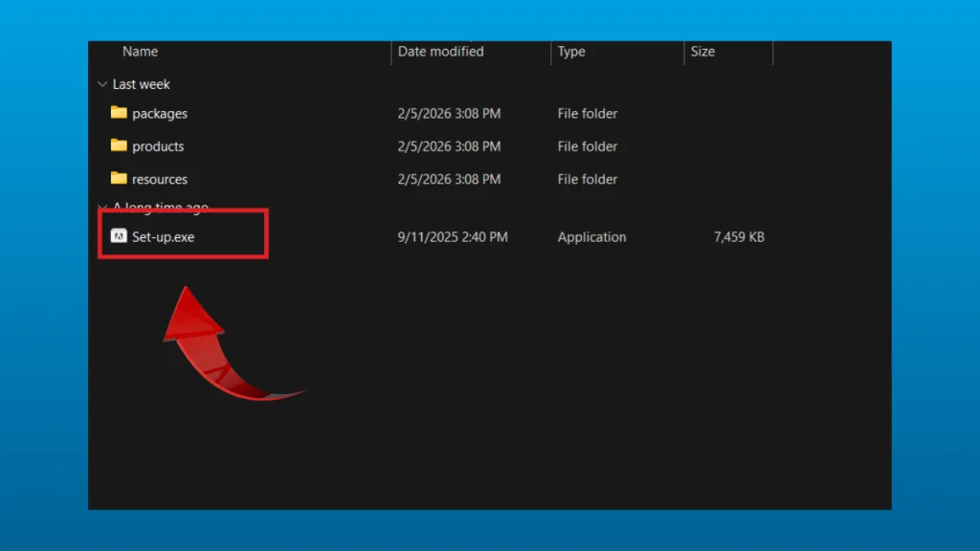This screenshot has height=551, width=980.
Task: Click File folder type in products row
Action: 588,146
